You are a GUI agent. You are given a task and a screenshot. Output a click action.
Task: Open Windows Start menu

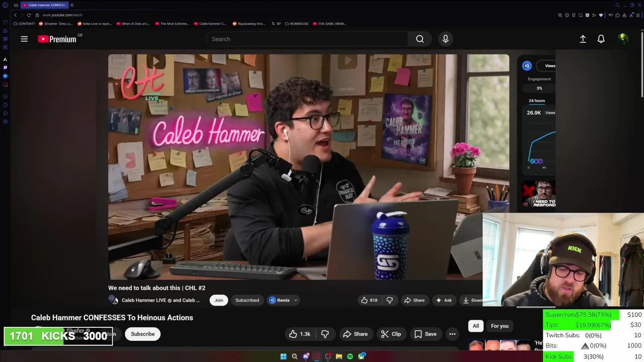click(x=283, y=356)
